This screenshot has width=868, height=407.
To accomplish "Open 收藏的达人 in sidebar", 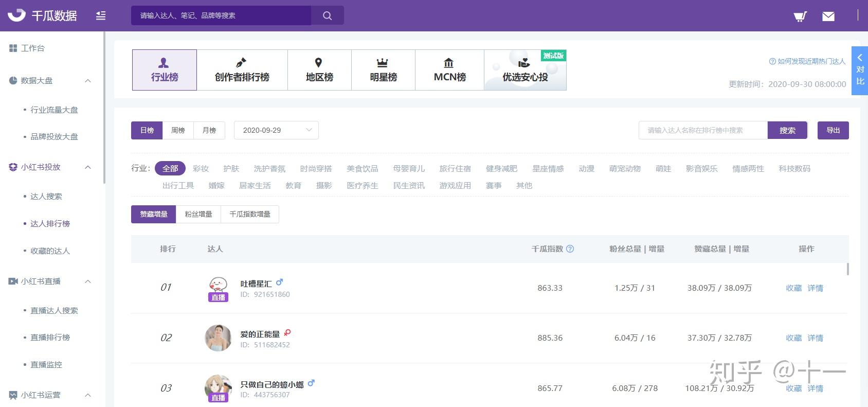I will pyautogui.click(x=50, y=251).
